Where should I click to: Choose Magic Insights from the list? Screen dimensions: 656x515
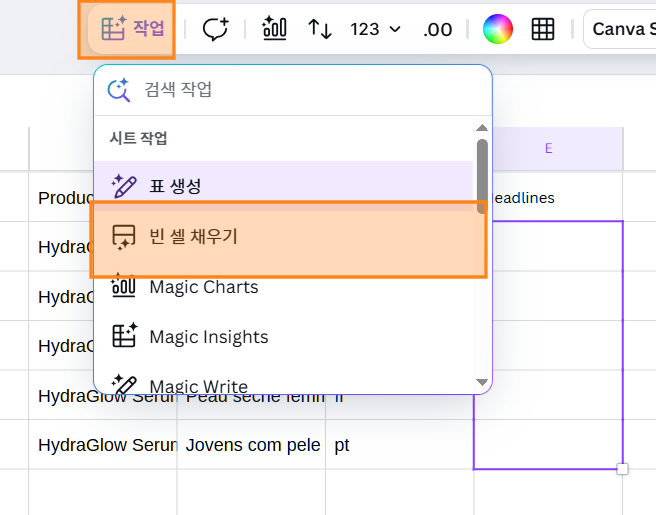284,337
